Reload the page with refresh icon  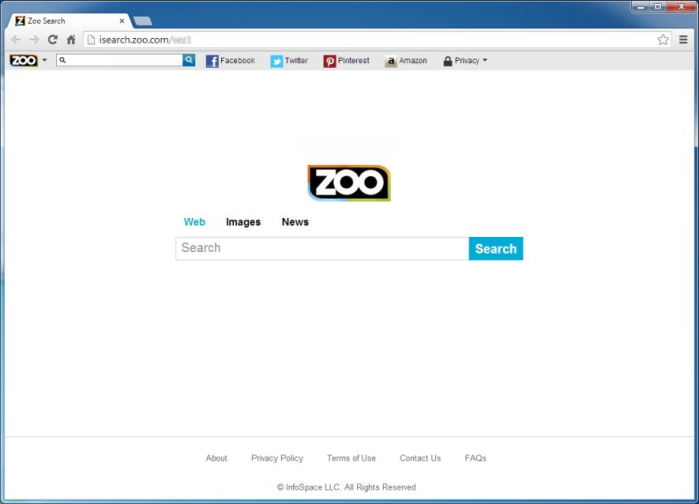53,40
